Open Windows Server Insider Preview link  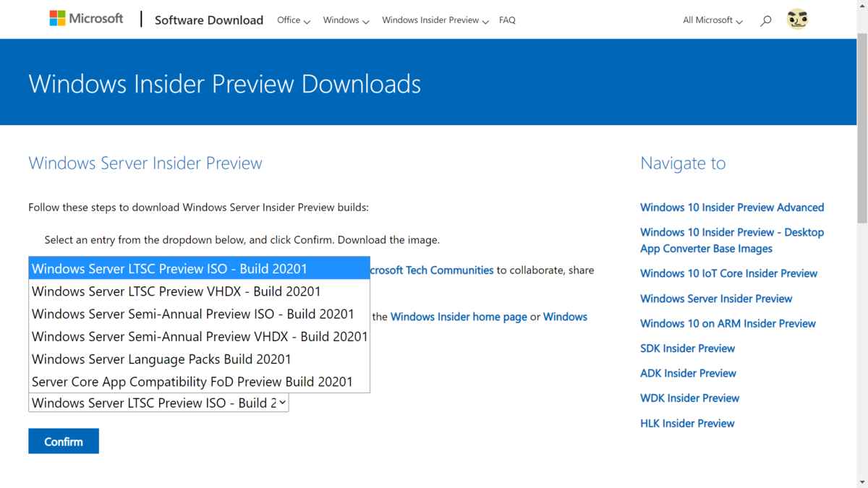point(716,299)
